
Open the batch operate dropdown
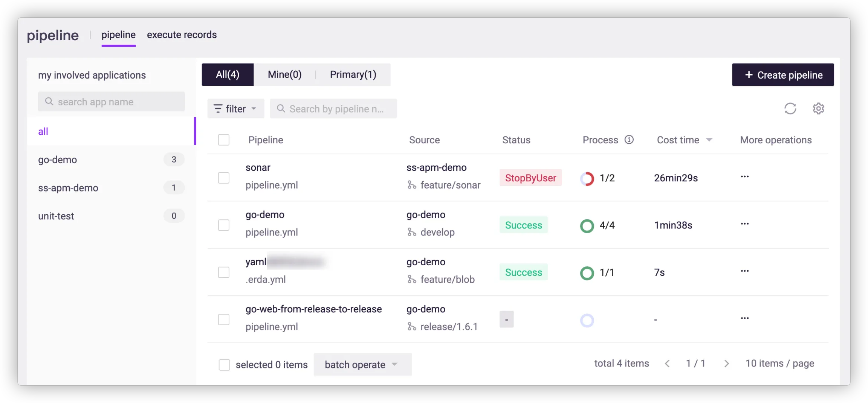pyautogui.click(x=362, y=364)
